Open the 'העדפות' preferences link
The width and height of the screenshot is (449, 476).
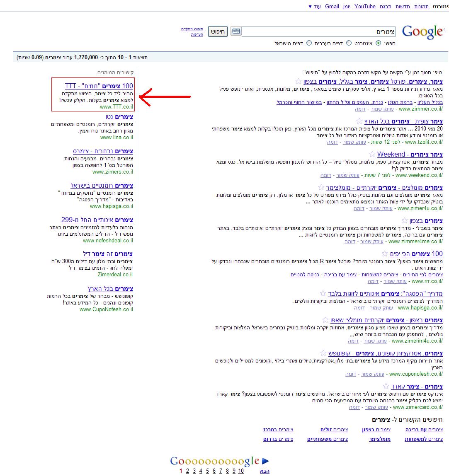point(197,34)
